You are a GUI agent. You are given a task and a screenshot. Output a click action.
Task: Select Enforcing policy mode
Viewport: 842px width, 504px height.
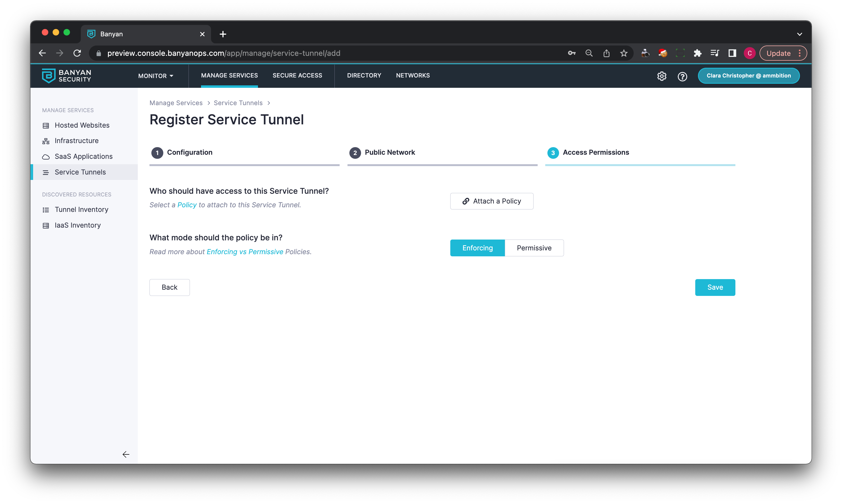(477, 248)
